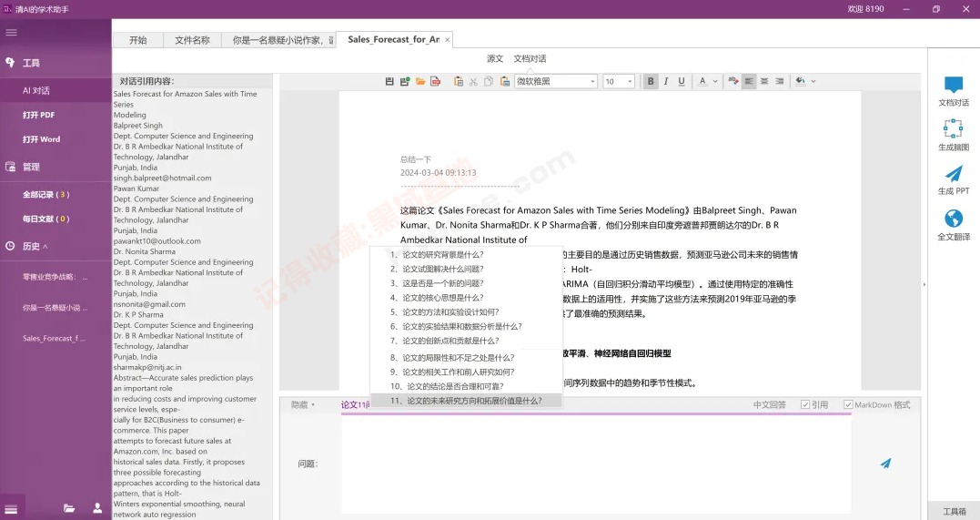Click the hamburger menu icon at top left
This screenshot has height=520, width=980.
point(11,33)
